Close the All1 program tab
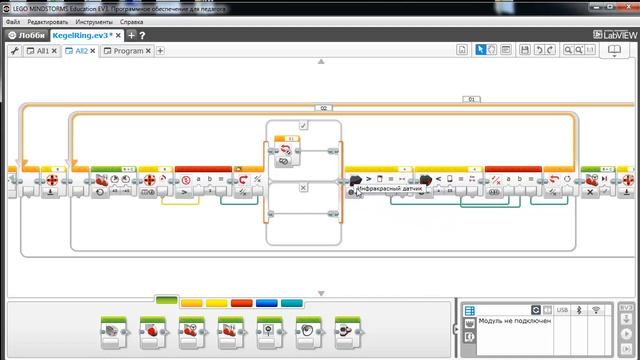Screen dimensions: 640x360 click(54, 51)
